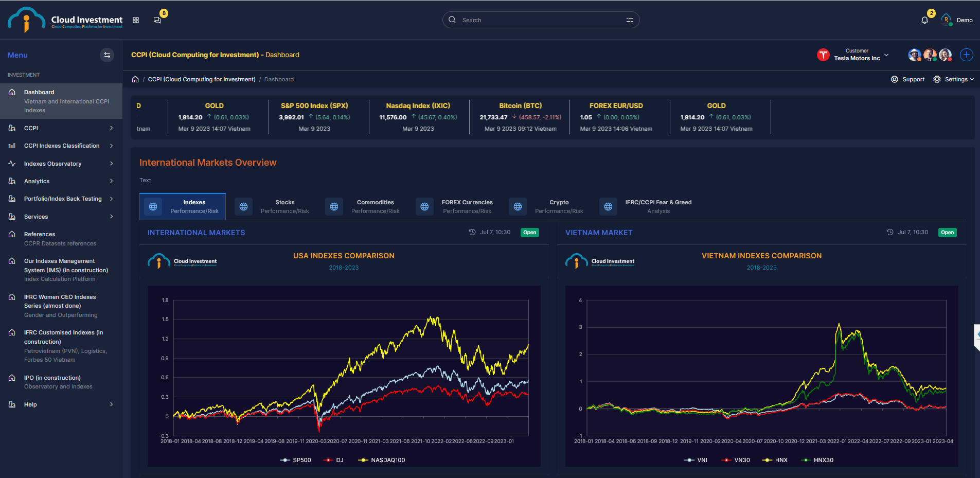Click search filter options icon
Screen dimensions: 980x478
[x=629, y=20]
